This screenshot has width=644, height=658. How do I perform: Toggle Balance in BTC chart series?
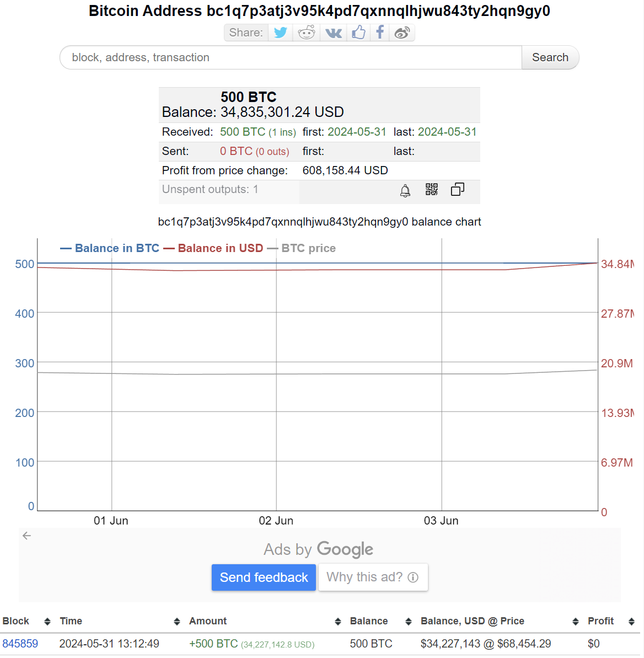click(x=110, y=248)
